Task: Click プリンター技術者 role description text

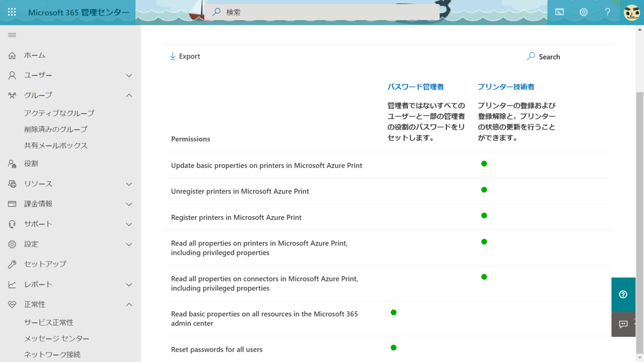Action: (516, 122)
